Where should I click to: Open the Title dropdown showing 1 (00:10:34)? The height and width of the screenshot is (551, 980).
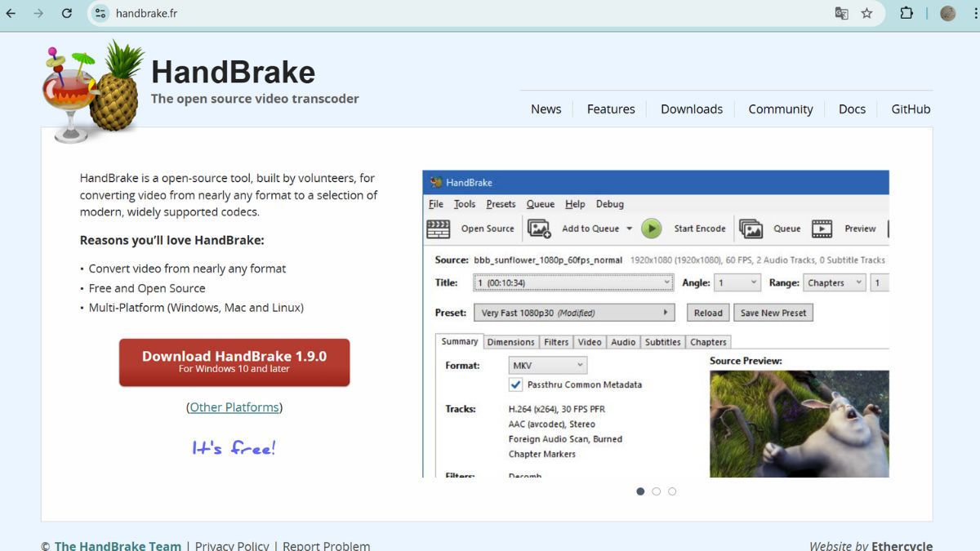(573, 282)
